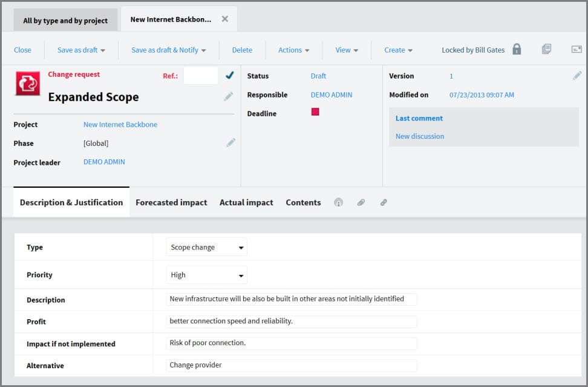Expand the Priority dropdown showing High
The width and height of the screenshot is (588, 387).
pyautogui.click(x=206, y=275)
